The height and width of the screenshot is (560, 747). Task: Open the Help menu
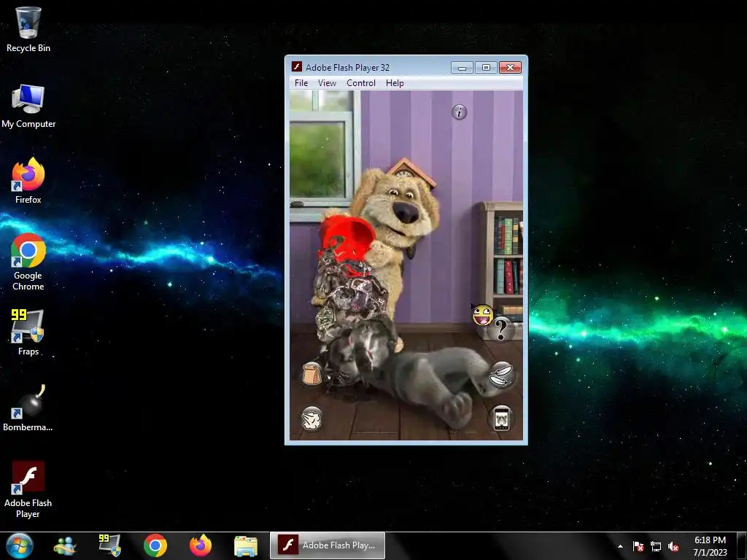point(395,83)
